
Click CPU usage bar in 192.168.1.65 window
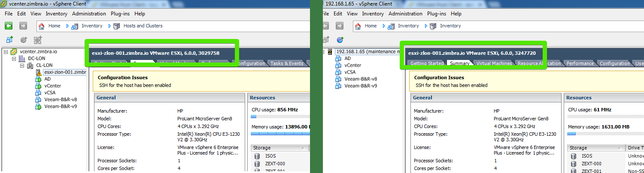(x=605, y=116)
